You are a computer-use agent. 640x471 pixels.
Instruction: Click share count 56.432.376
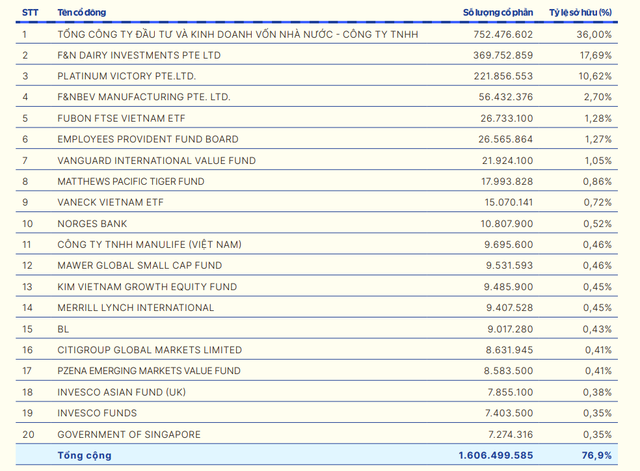(x=506, y=97)
